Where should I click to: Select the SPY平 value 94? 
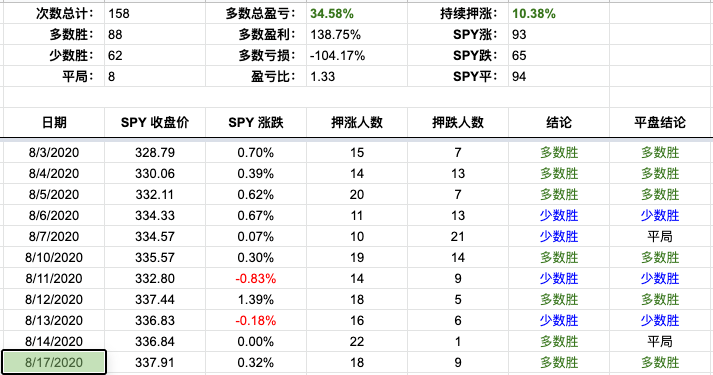(519, 76)
